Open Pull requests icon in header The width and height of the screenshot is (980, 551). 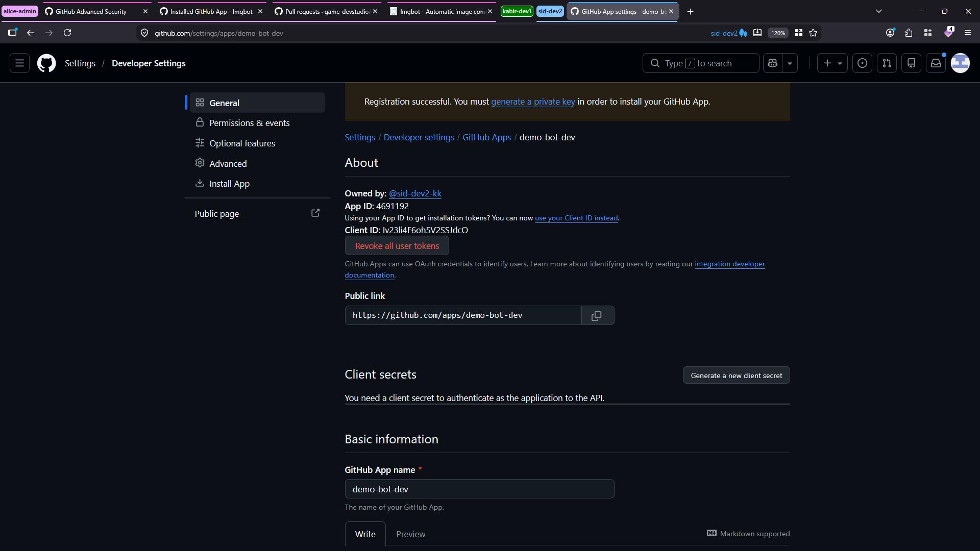click(887, 63)
